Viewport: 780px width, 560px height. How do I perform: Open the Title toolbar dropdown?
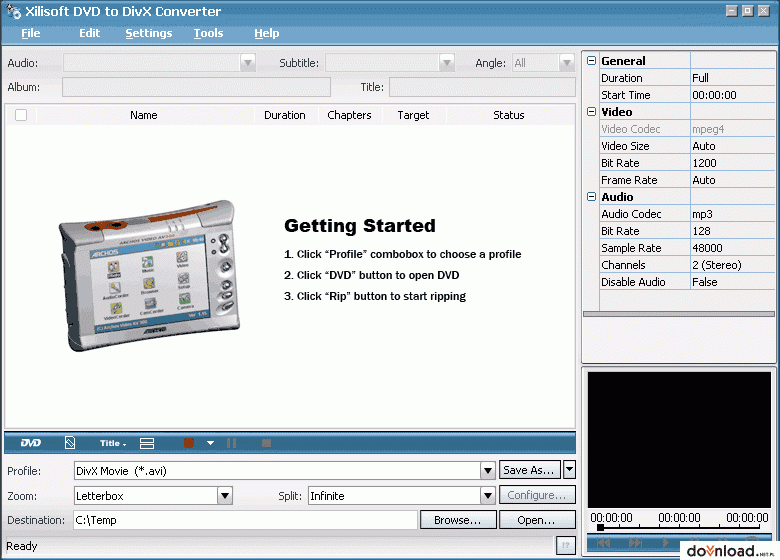click(x=113, y=443)
